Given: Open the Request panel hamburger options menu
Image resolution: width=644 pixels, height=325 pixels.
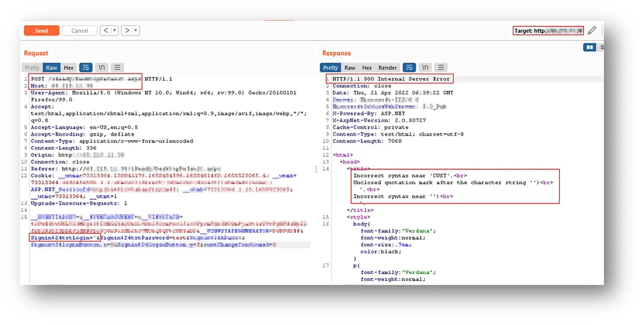Looking at the screenshot, I should [x=117, y=67].
